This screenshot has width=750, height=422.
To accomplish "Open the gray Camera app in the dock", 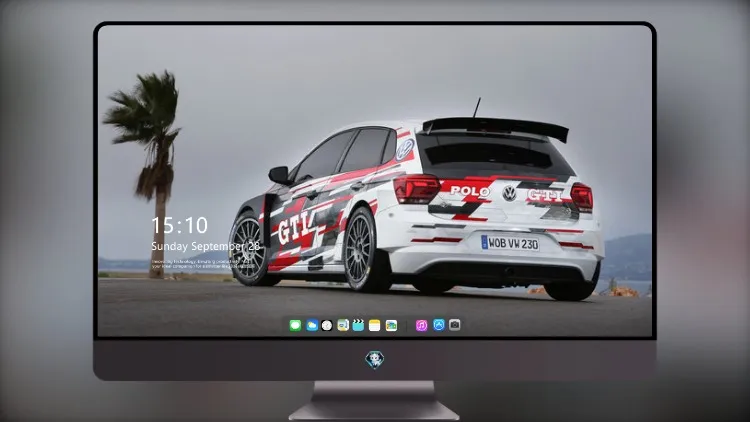I will (x=455, y=325).
